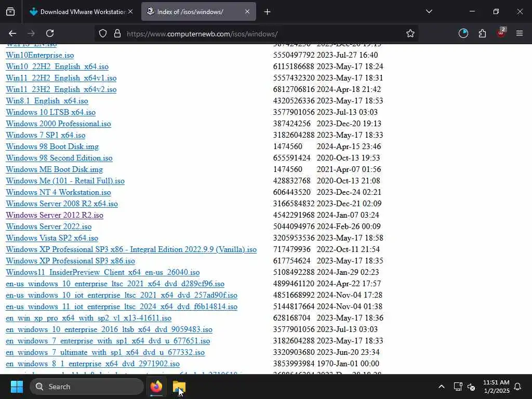View site security padlock info
532x399 pixels.
tap(117, 34)
